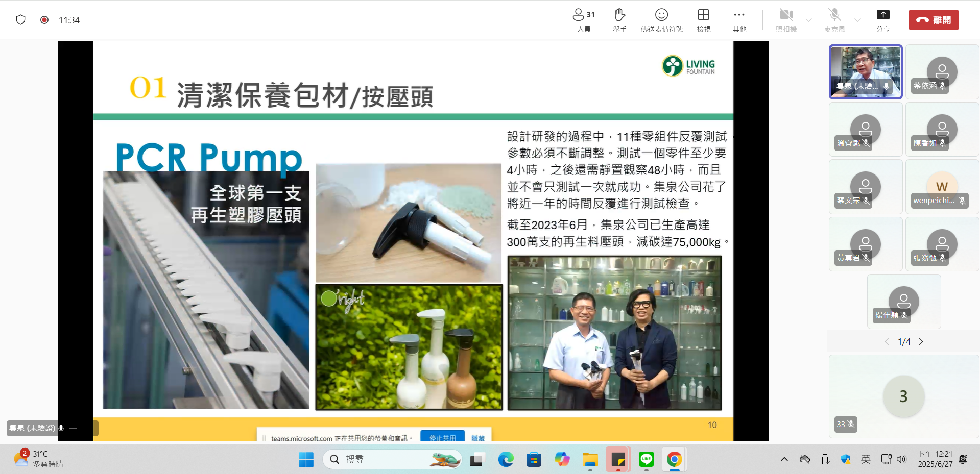Image resolution: width=980 pixels, height=474 pixels.
Task: Show hidden system tray icons
Action: (x=784, y=459)
